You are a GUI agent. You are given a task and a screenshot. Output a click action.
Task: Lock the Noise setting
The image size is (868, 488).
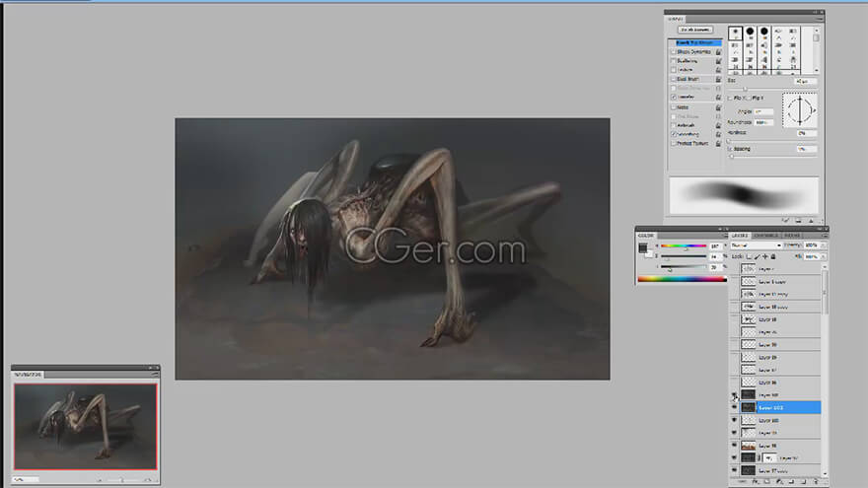(x=718, y=107)
